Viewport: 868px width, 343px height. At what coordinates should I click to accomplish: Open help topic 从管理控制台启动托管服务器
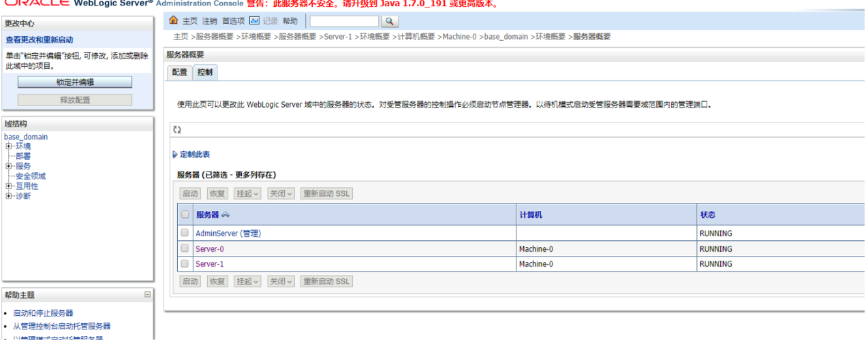pyautogui.click(x=62, y=327)
